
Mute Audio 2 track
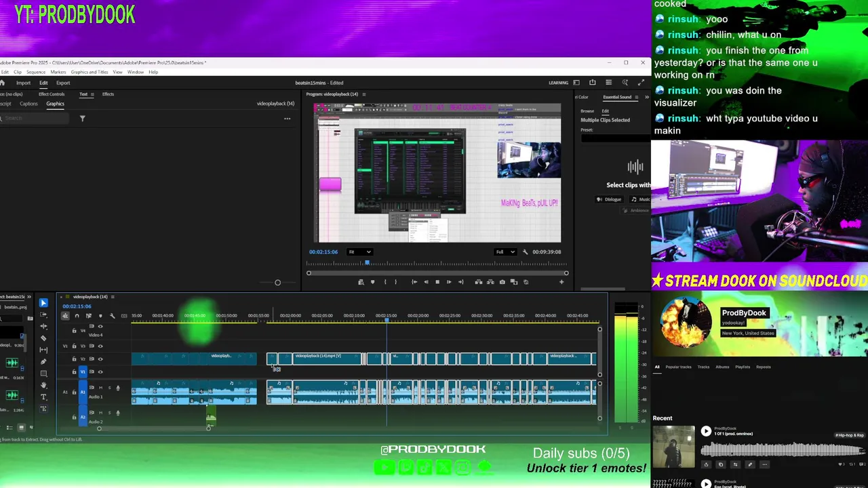100,413
